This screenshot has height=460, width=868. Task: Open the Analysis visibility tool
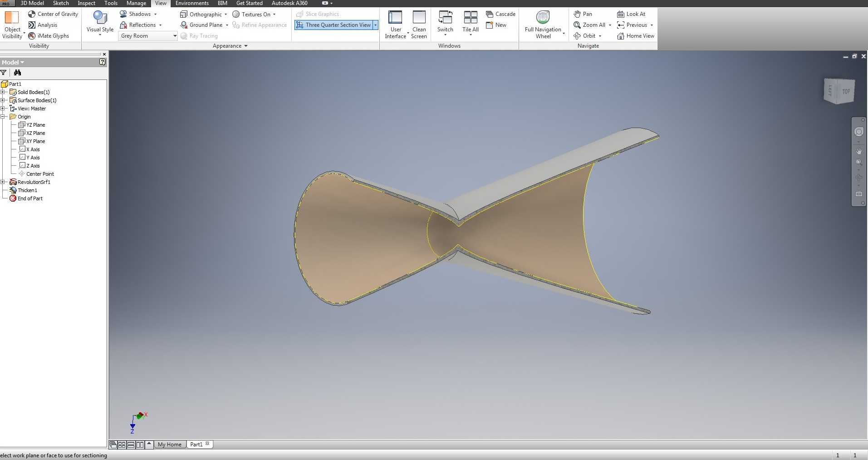[43, 25]
